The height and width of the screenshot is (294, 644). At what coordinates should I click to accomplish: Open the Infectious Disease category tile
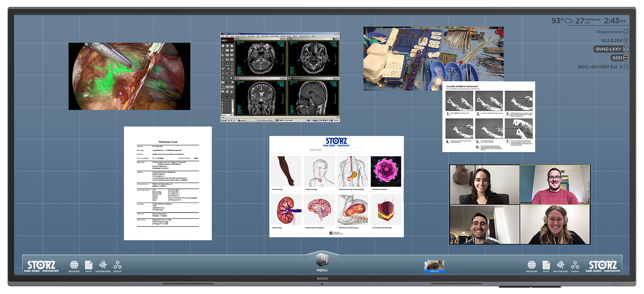386,172
